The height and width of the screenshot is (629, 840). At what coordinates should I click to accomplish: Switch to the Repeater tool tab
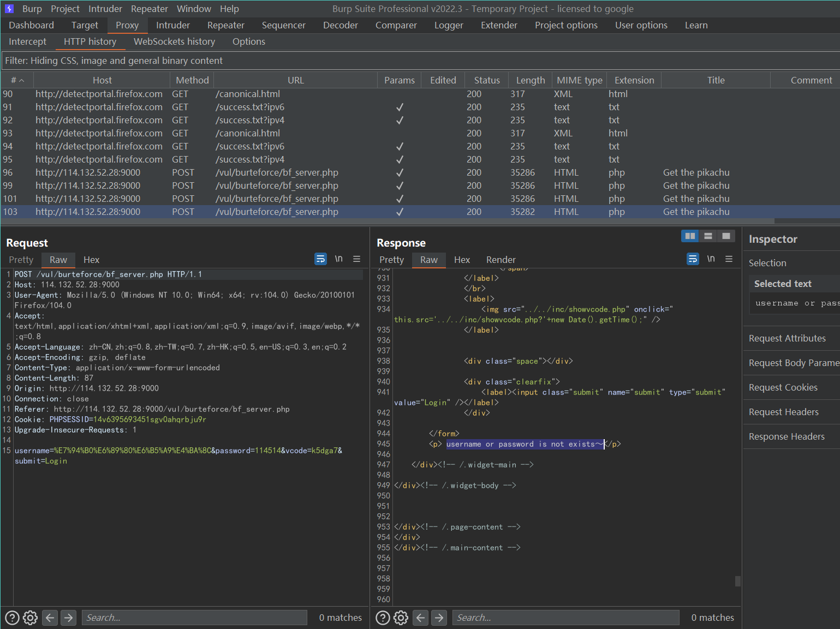225,25
